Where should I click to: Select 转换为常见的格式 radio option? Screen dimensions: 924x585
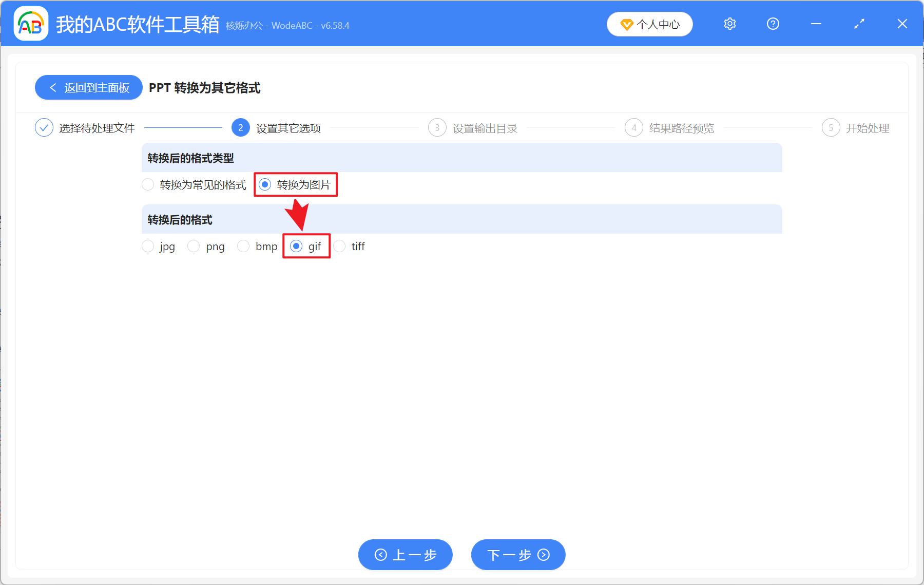[148, 184]
